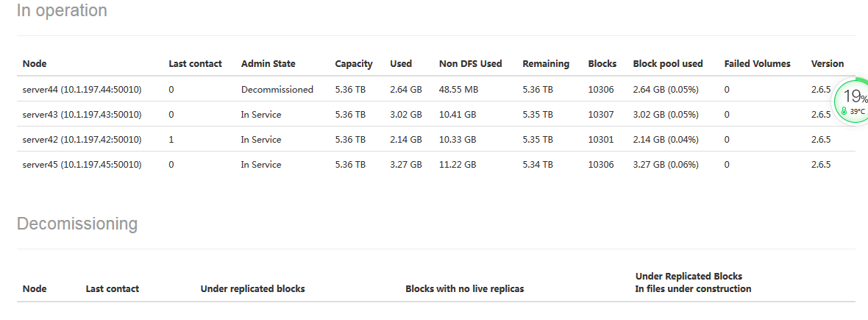Click the Capacity column header

pyautogui.click(x=353, y=64)
